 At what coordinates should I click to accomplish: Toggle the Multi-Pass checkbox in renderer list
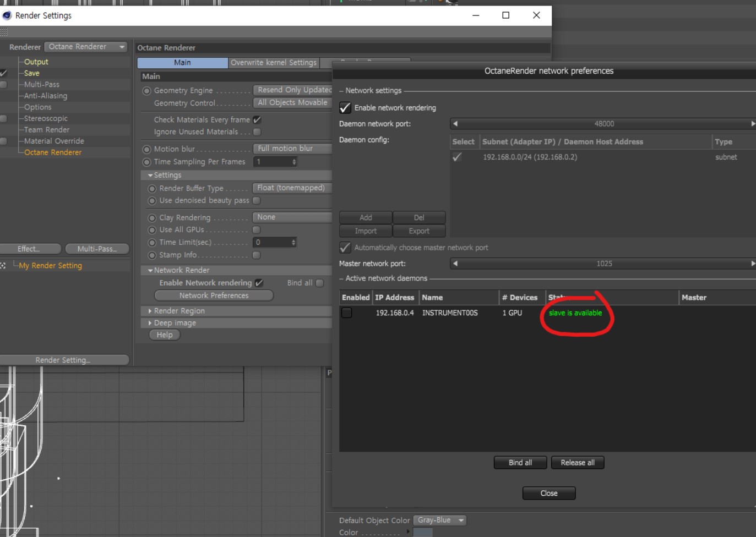(3, 85)
